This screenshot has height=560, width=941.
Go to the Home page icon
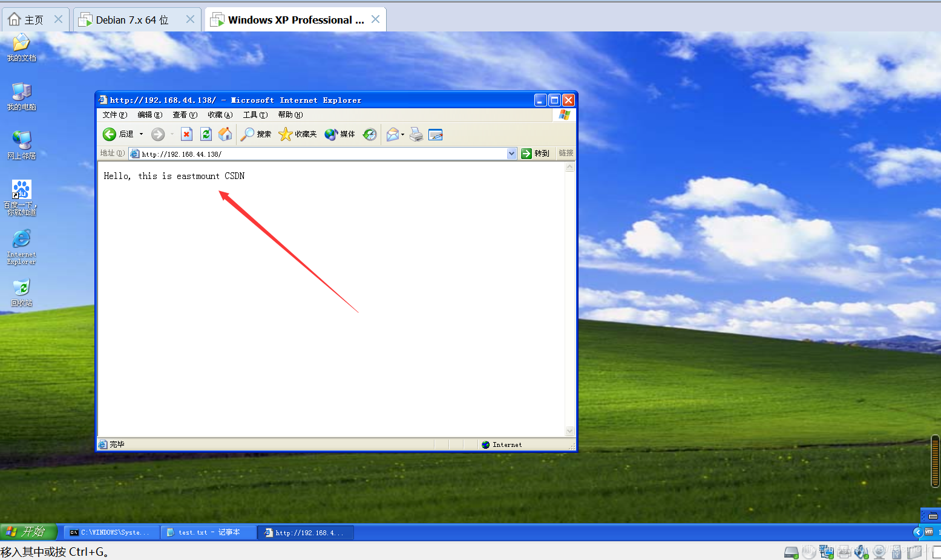click(x=225, y=134)
